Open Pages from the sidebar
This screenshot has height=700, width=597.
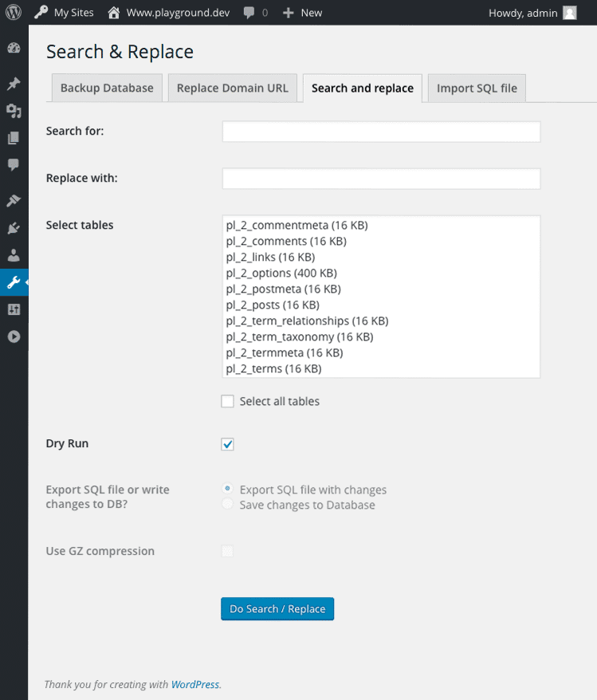click(x=14, y=138)
